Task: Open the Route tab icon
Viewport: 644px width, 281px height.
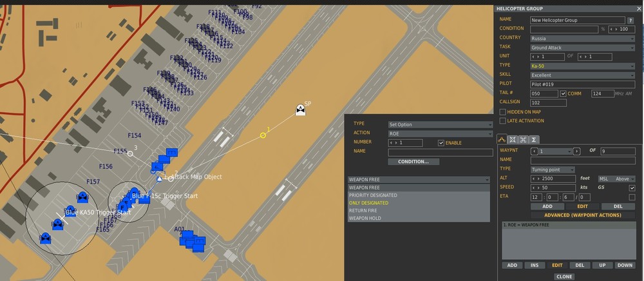Action: [x=502, y=140]
